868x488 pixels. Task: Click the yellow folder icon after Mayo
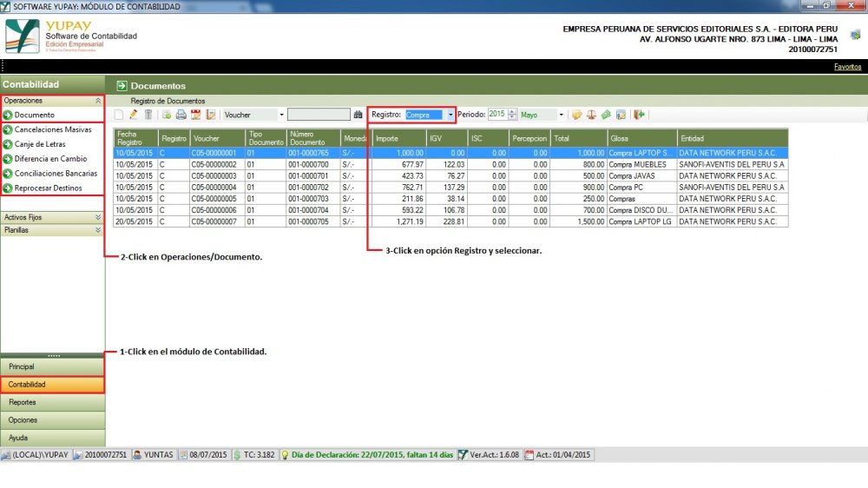tap(577, 115)
